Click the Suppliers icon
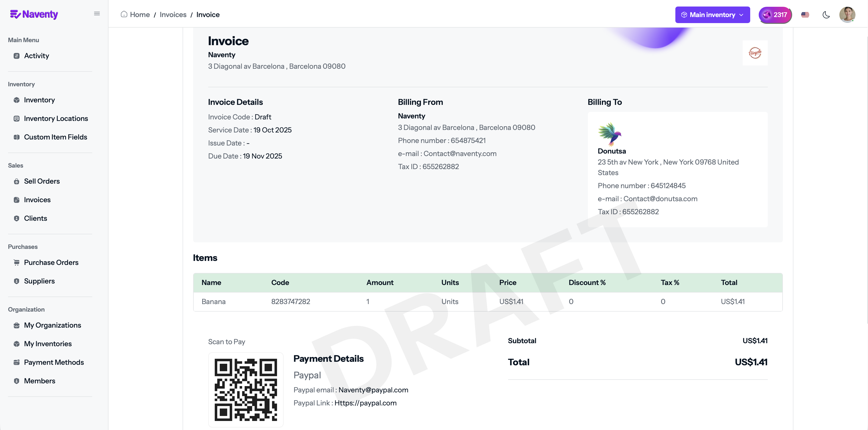This screenshot has height=430, width=868. tap(17, 281)
